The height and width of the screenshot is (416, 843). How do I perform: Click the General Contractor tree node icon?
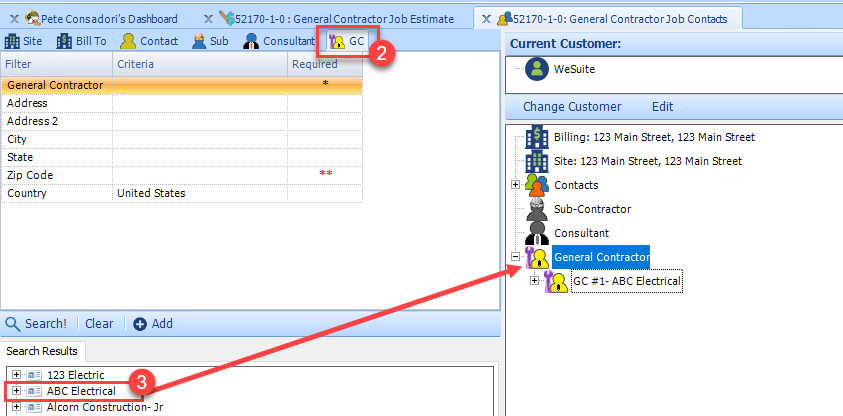click(x=537, y=257)
